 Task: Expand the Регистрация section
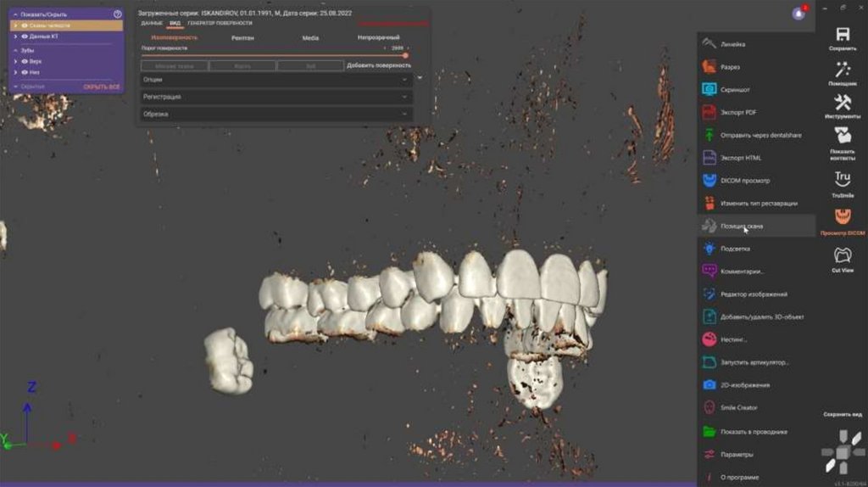pos(275,97)
